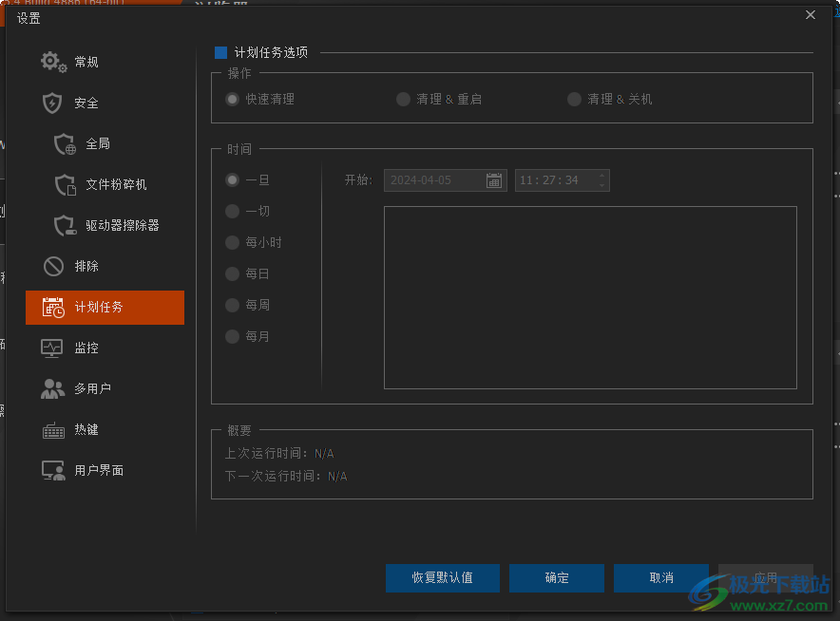Click the time spinner up arrow
840x621 pixels.
point(602,176)
